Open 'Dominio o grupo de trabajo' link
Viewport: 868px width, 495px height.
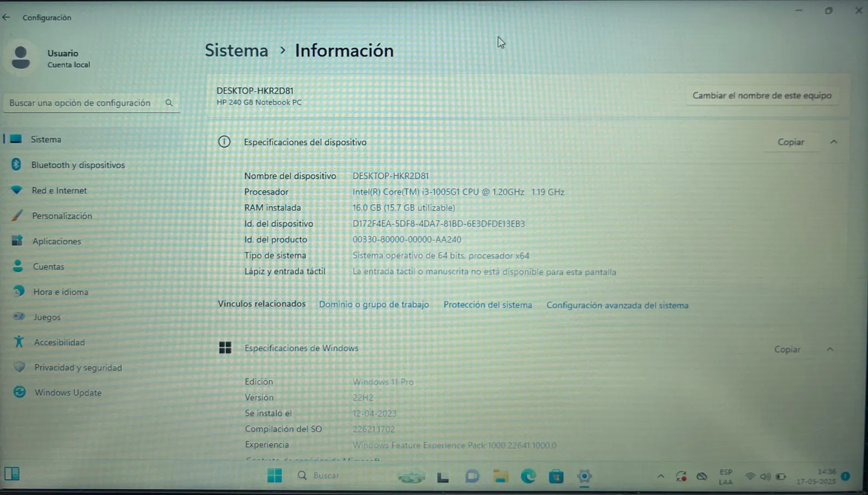tap(374, 304)
